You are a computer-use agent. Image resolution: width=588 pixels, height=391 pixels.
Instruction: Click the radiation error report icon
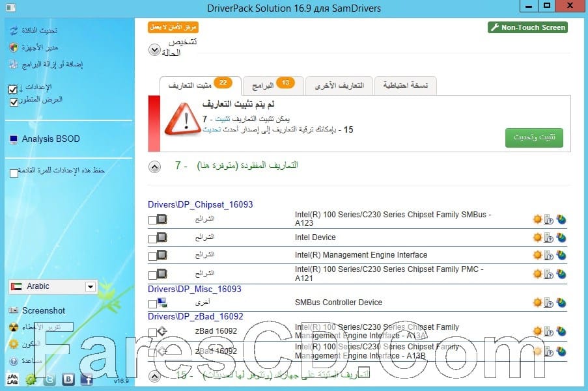pyautogui.click(x=14, y=327)
